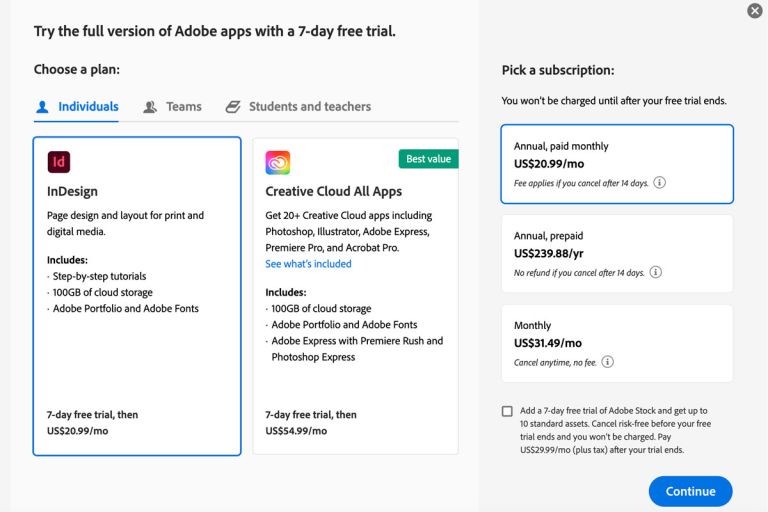Click the Best value badge

pyautogui.click(x=428, y=159)
